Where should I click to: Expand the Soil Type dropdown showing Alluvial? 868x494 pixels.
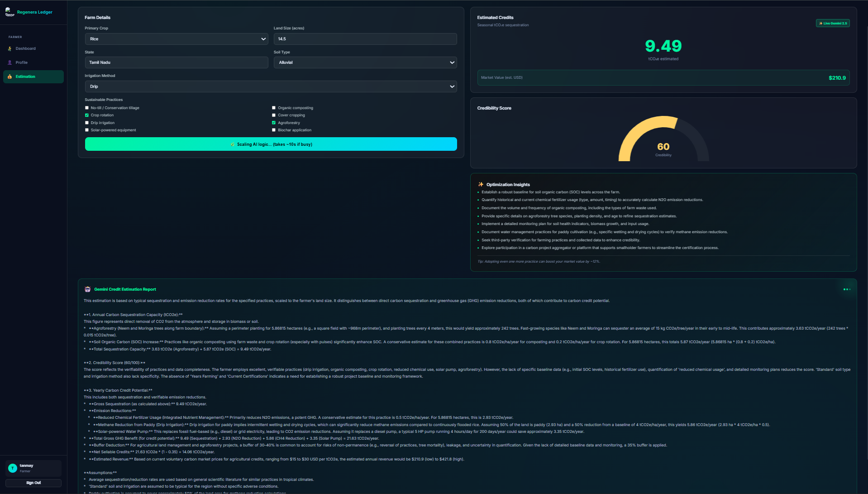tap(365, 62)
